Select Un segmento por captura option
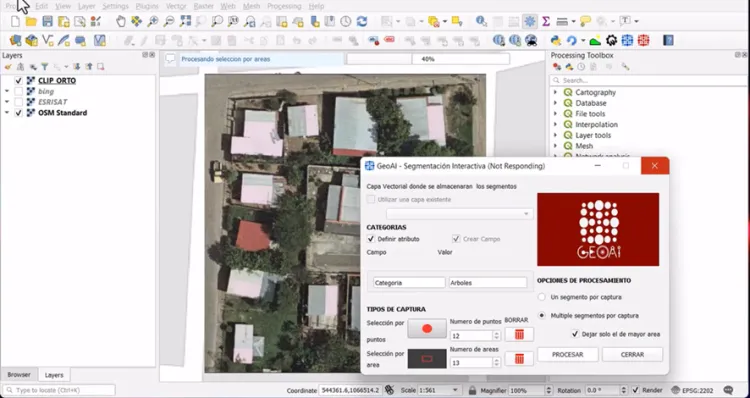 point(541,297)
